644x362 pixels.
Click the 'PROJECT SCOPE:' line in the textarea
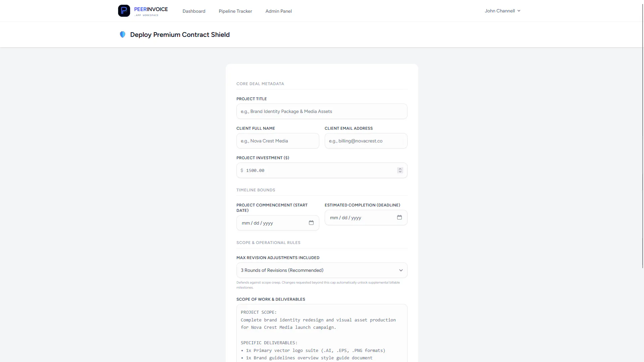259,312
